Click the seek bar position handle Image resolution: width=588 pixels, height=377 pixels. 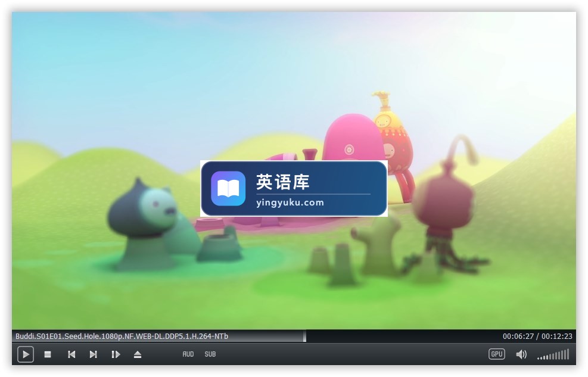point(304,336)
